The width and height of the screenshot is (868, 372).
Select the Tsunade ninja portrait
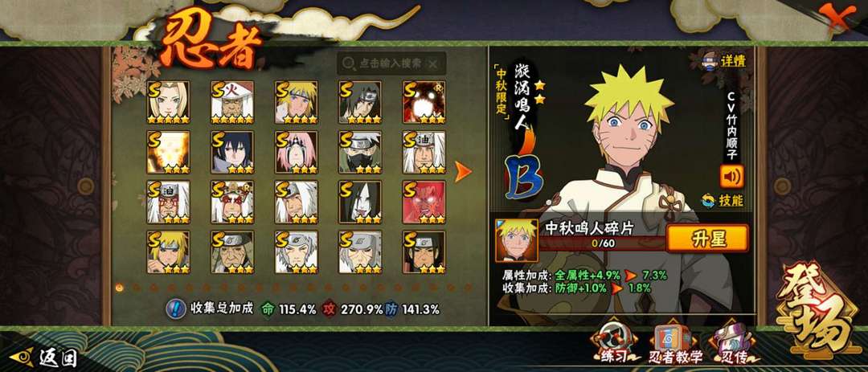168,102
